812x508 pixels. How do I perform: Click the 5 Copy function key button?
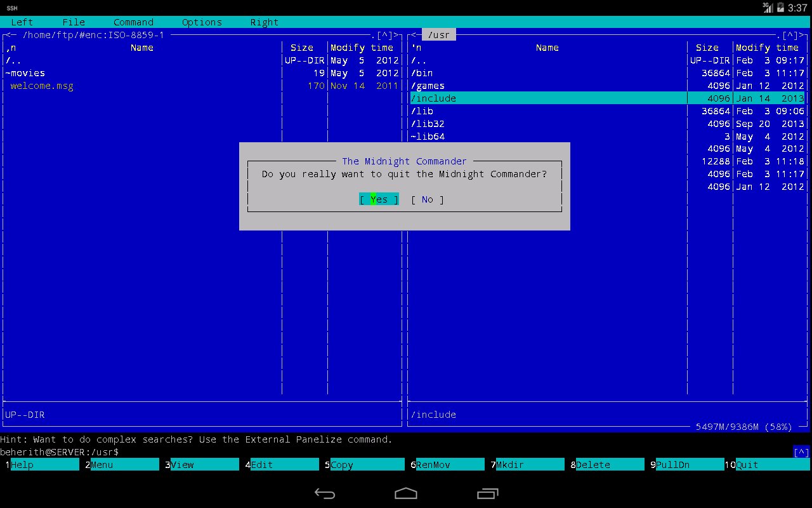365,465
